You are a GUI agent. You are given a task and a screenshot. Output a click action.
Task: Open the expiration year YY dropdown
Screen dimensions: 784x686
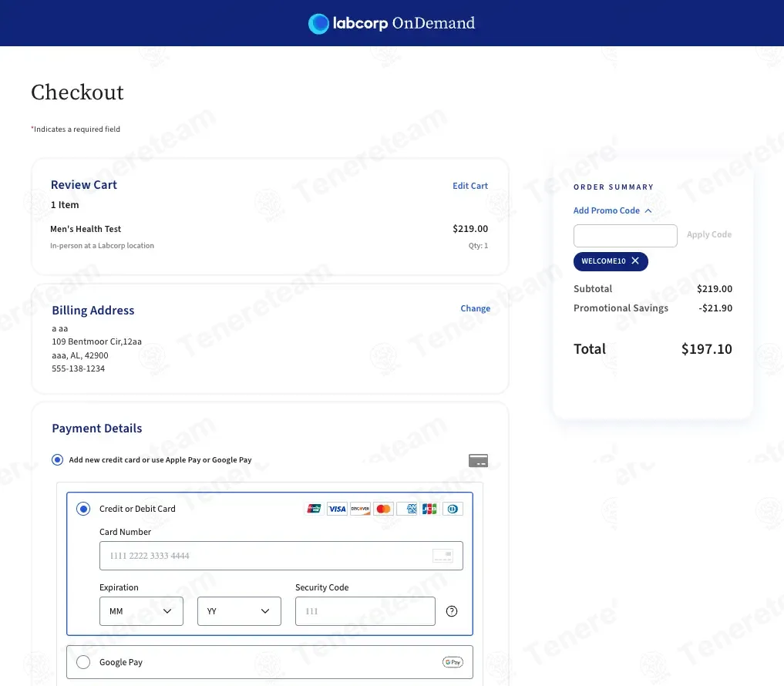[x=238, y=611]
